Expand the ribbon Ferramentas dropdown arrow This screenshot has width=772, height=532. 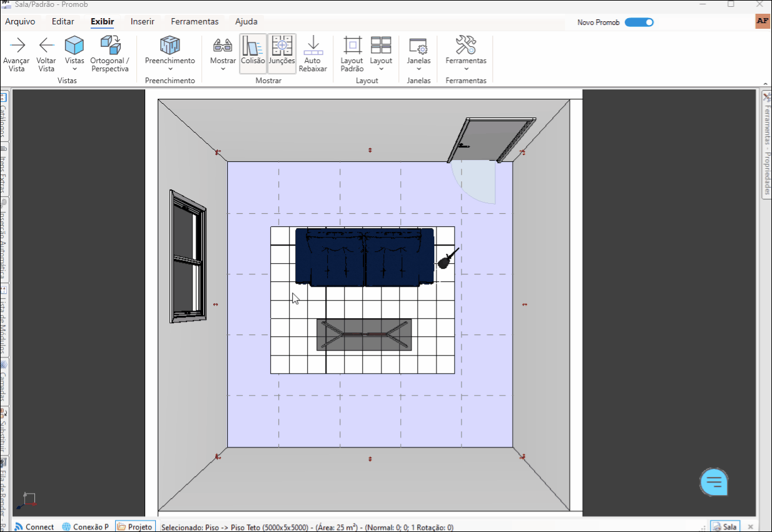[466, 69]
